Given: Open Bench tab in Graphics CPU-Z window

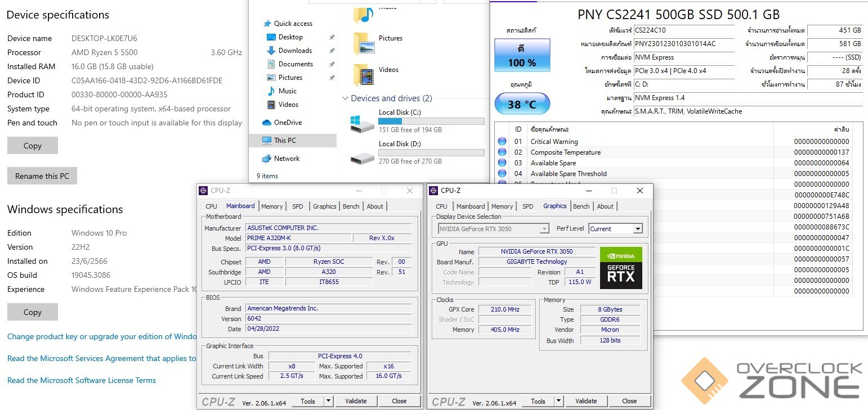Looking at the screenshot, I should (x=581, y=206).
